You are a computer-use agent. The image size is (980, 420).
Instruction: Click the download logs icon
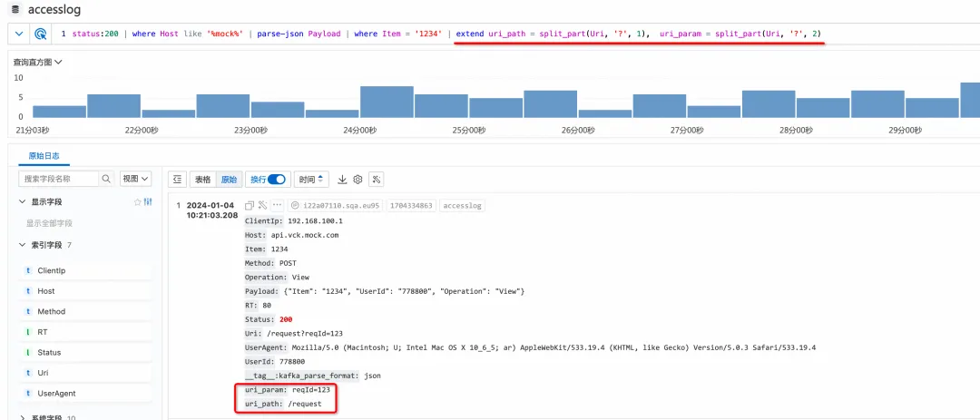click(x=342, y=180)
